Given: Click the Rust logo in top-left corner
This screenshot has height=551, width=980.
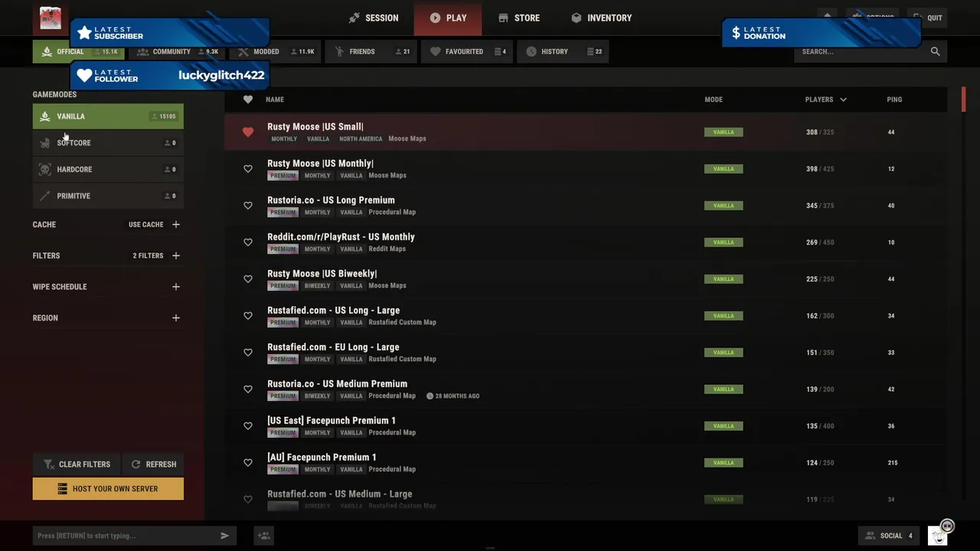Looking at the screenshot, I should (51, 18).
